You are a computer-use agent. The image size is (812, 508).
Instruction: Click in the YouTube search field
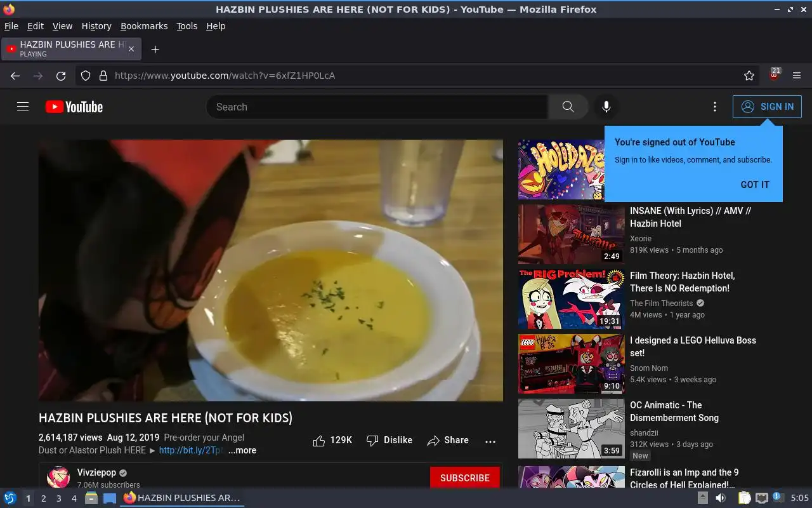click(x=377, y=107)
